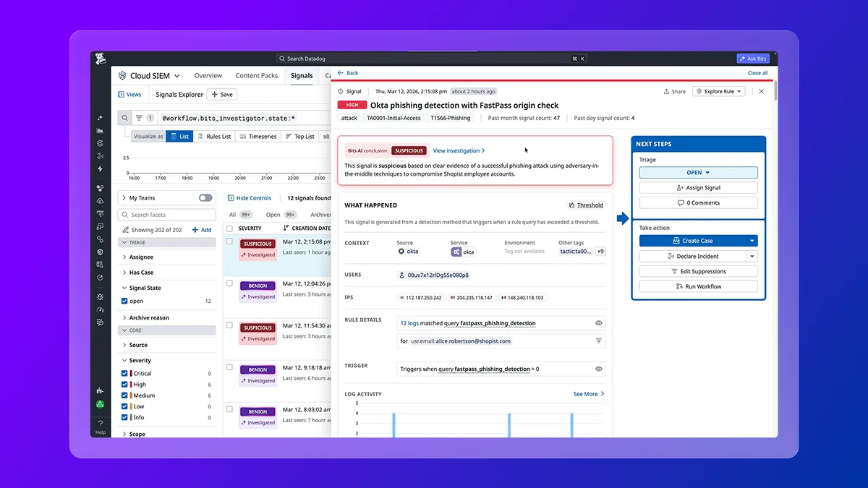Image resolution: width=868 pixels, height=488 pixels.
Task: Click the filter icon beside alice.robertson email
Action: coord(598,341)
